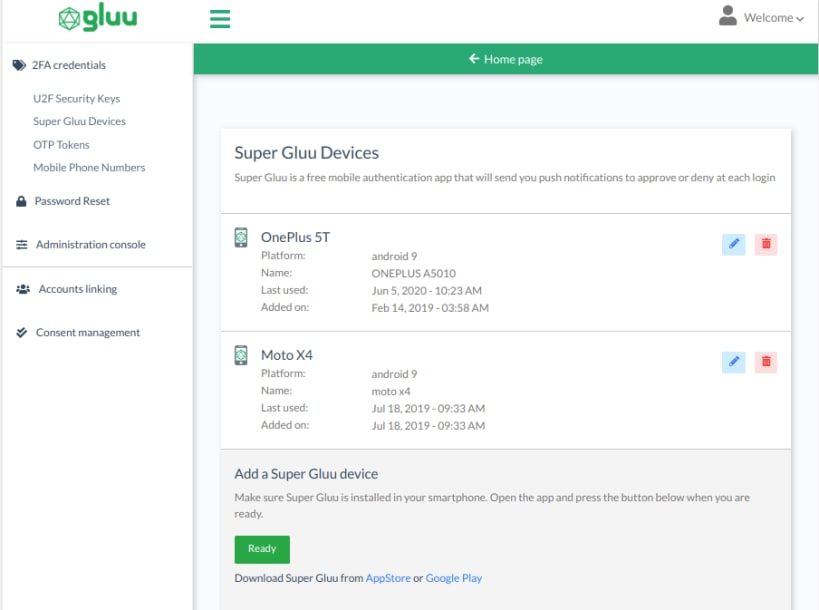This screenshot has height=610, width=819.
Task: Click the OnePlus 5T device title
Action: (x=296, y=237)
